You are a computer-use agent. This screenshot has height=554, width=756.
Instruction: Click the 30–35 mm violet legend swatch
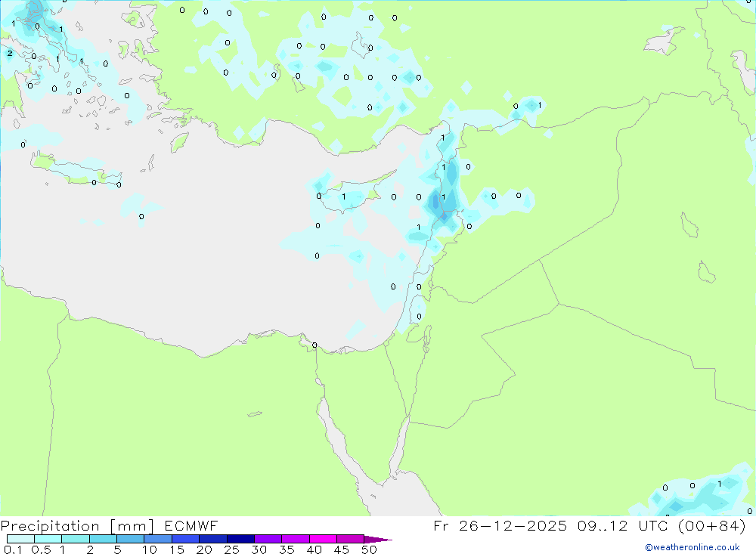pyautogui.click(x=268, y=539)
